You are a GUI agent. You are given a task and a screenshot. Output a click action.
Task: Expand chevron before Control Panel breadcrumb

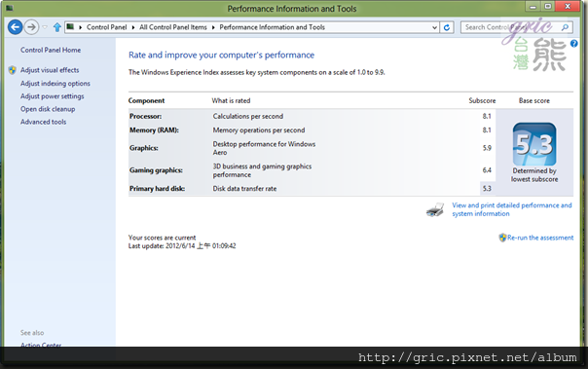tap(80, 27)
